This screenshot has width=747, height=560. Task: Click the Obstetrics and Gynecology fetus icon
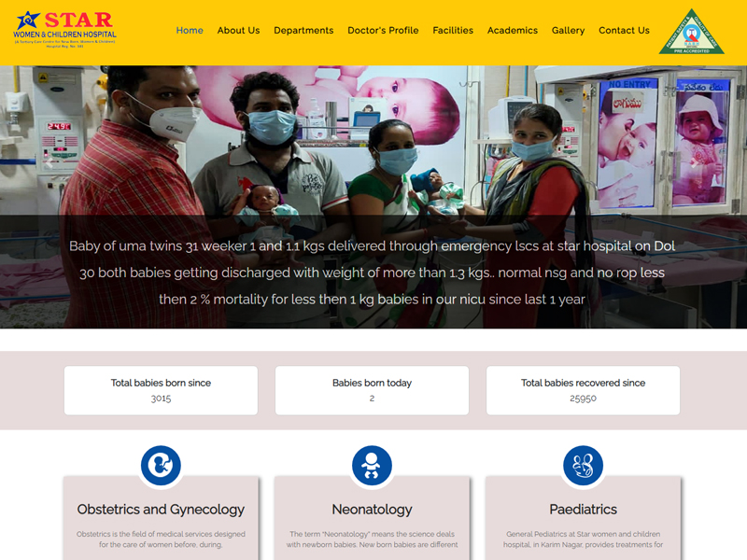161,465
